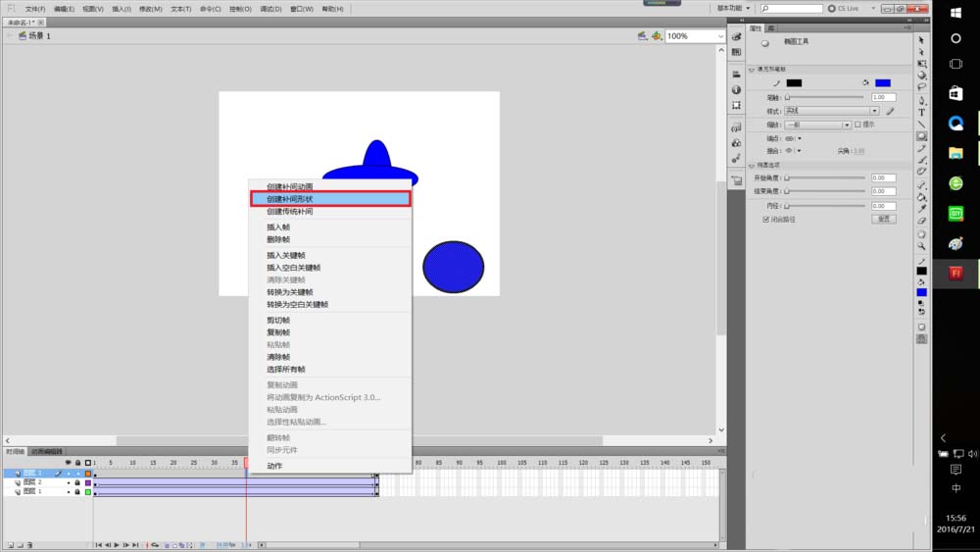
Task: Toggle the lock on layer 2
Action: click(77, 482)
